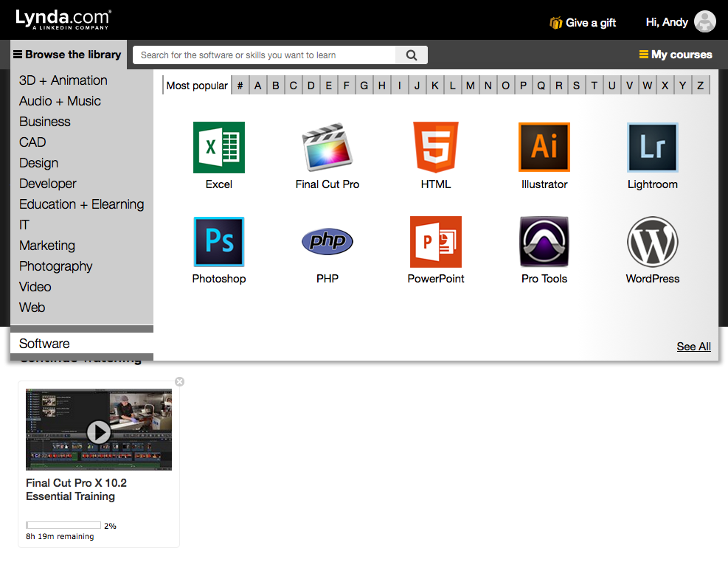
Task: Click the gift box icon
Action: pos(555,23)
